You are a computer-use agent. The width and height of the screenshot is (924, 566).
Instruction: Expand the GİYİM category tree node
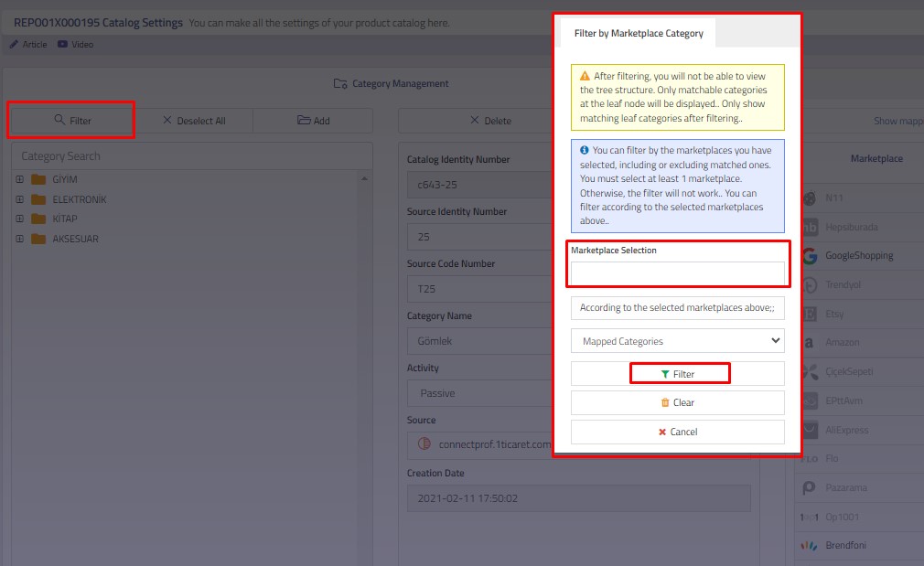(20, 179)
